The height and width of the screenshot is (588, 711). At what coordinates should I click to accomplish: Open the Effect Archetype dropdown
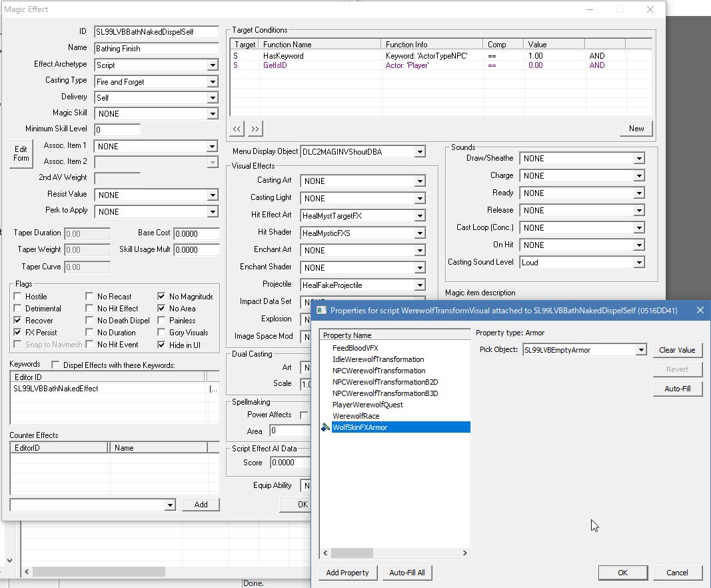(x=212, y=65)
